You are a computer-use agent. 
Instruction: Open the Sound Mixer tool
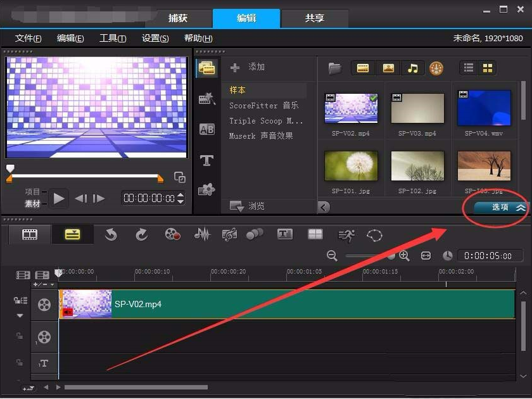click(x=201, y=234)
